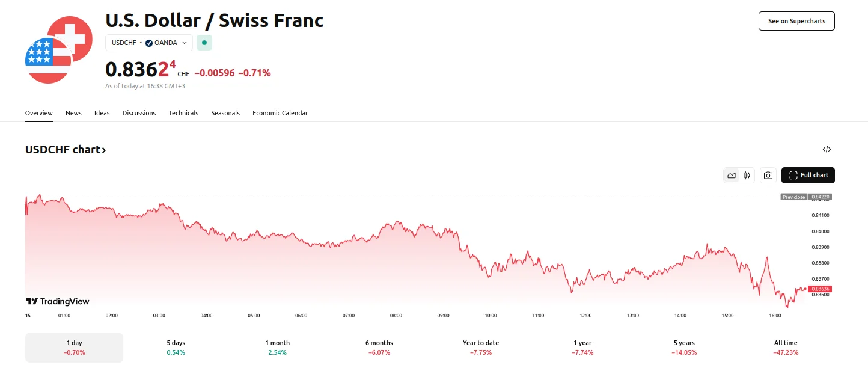
Task: Click the Prev close price label
Action: (793, 197)
